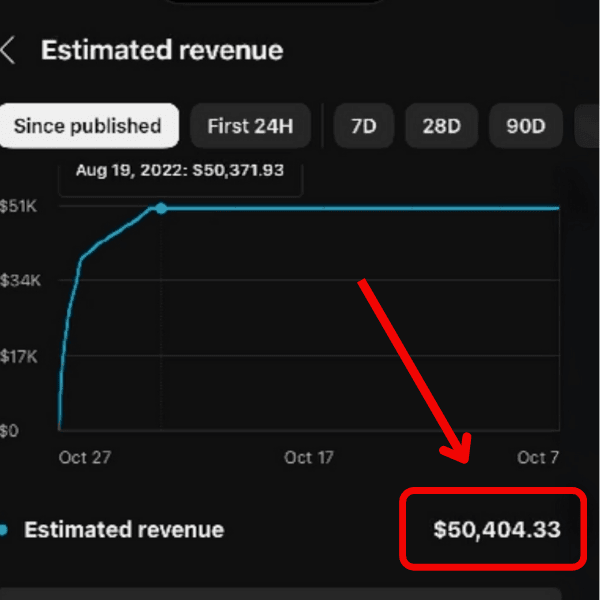Click the $17K y-axis label
The width and height of the screenshot is (600, 600).
[19, 356]
